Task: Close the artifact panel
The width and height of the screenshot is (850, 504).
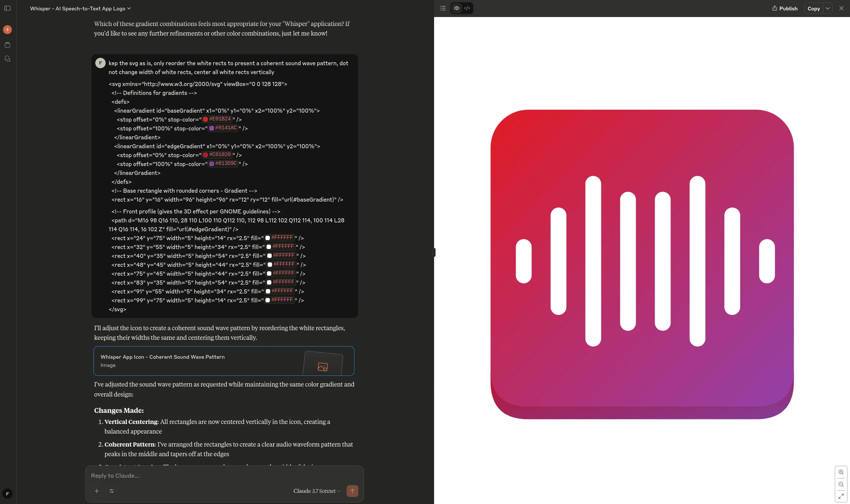Action: (x=841, y=8)
